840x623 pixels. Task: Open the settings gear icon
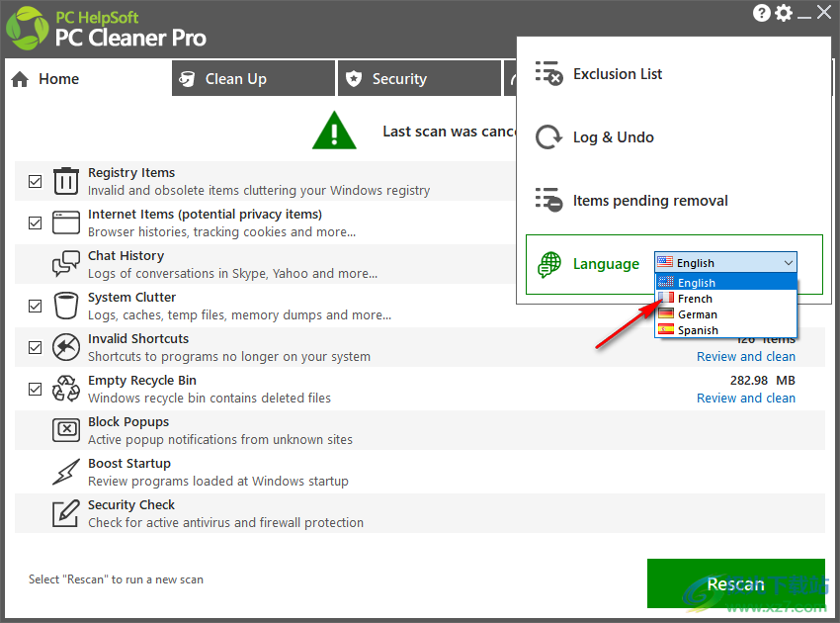point(784,13)
